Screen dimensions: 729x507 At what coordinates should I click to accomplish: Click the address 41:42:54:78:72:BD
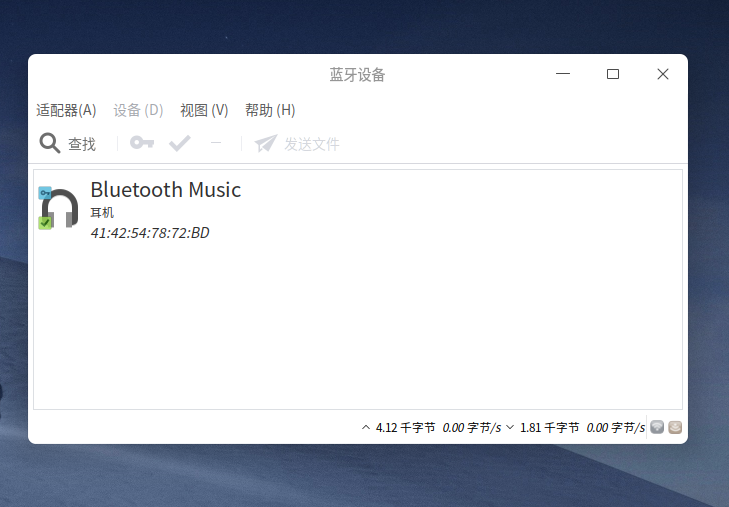click(x=150, y=233)
